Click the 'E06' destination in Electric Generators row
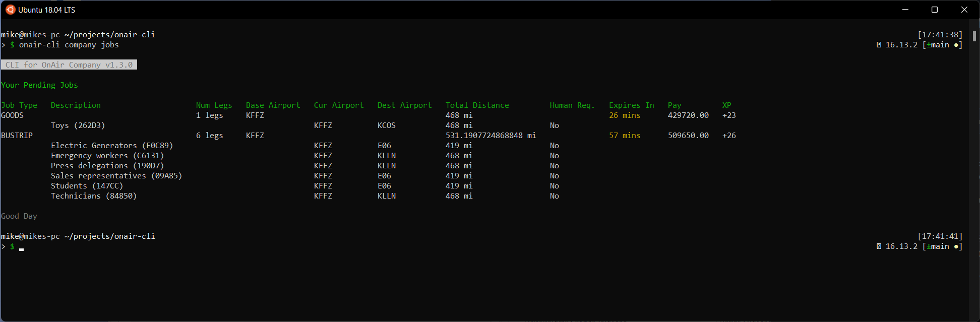980x322 pixels. (x=385, y=146)
